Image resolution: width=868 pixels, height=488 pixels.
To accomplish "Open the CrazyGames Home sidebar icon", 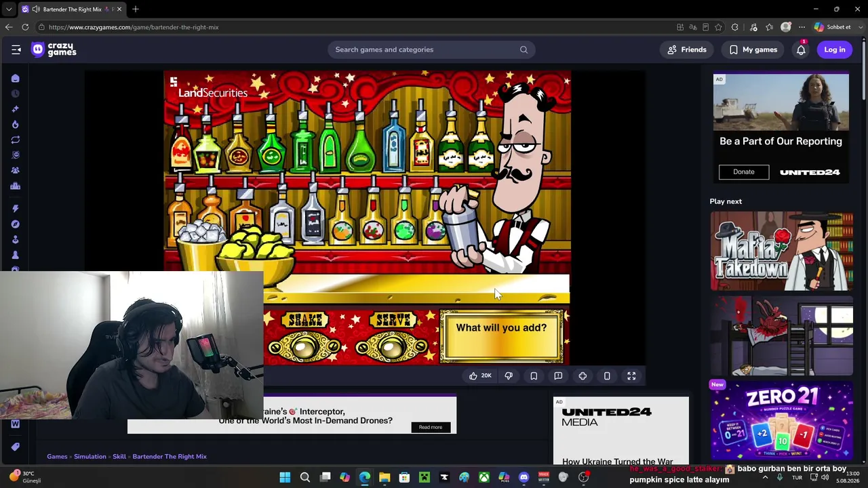I will [x=15, y=79].
